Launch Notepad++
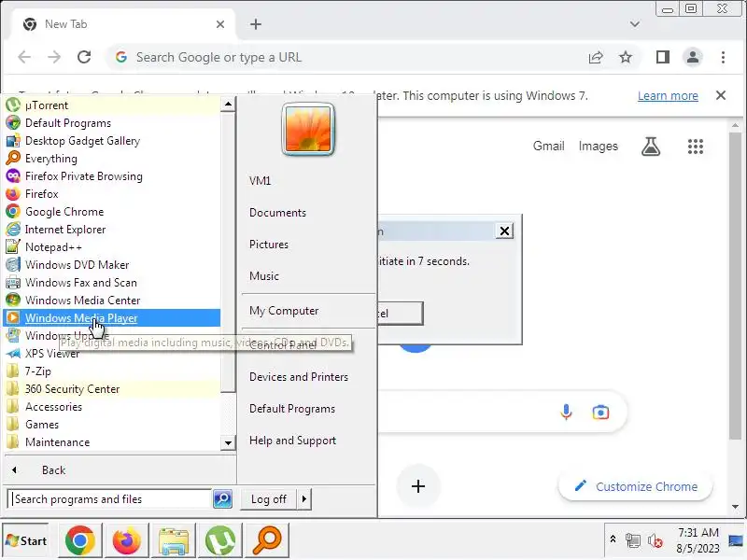747x560 pixels. tap(112, 247)
